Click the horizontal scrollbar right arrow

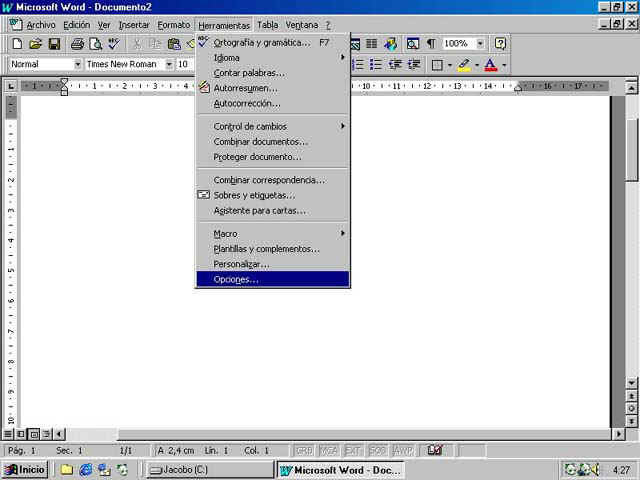click(619, 434)
